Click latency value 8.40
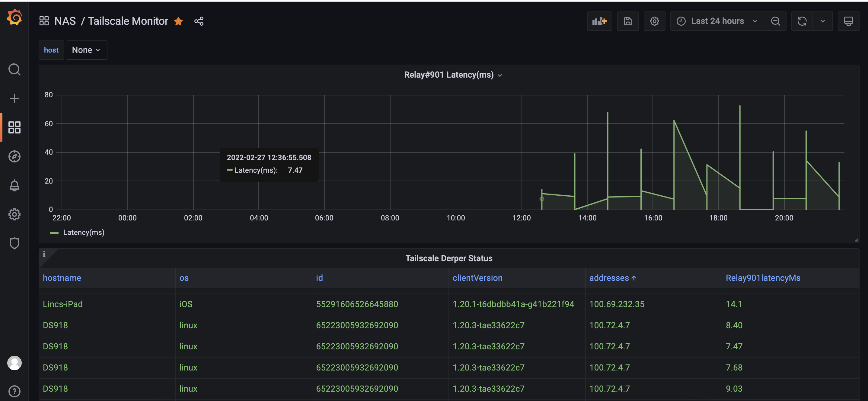Image resolution: width=868 pixels, height=401 pixels. (x=734, y=325)
